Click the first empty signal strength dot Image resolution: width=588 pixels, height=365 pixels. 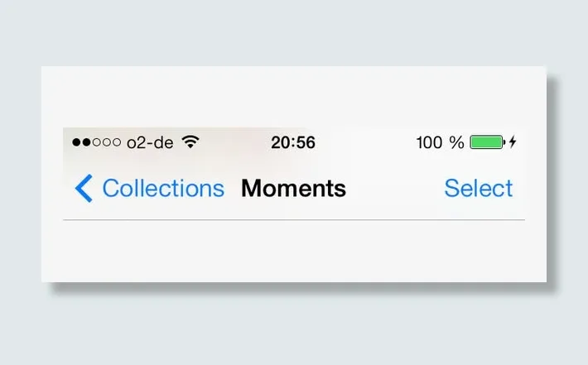(97, 142)
